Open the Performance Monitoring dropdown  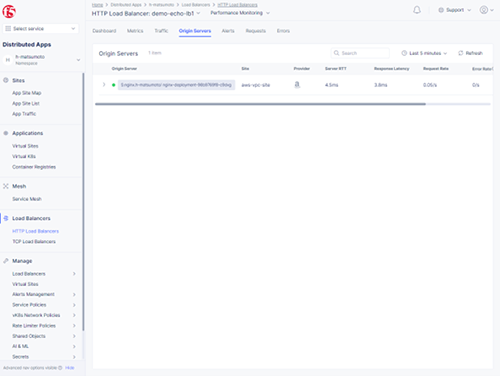coord(240,13)
